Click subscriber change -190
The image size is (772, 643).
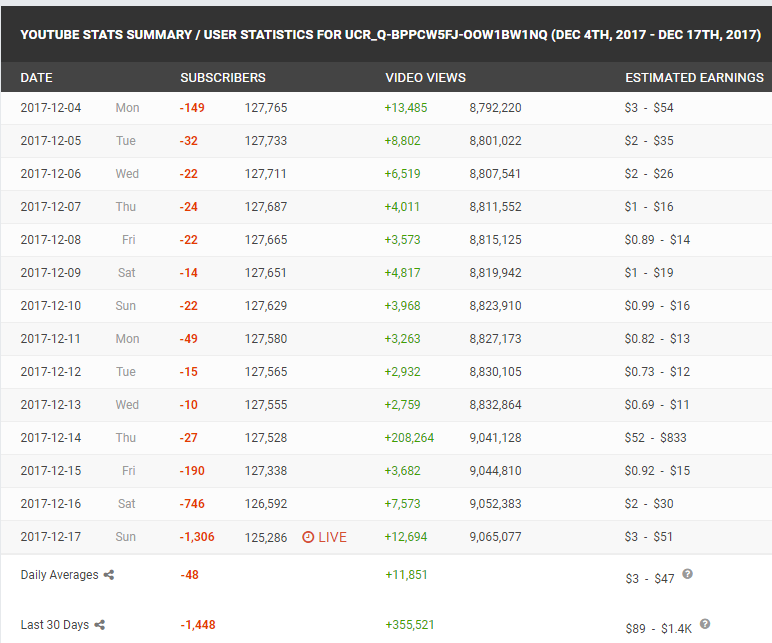click(192, 471)
